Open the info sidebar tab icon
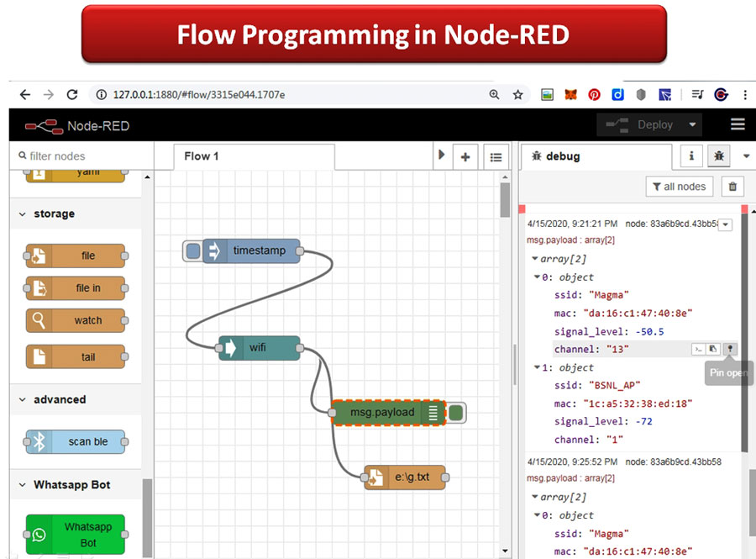This screenshot has height=559, width=756. tap(691, 156)
